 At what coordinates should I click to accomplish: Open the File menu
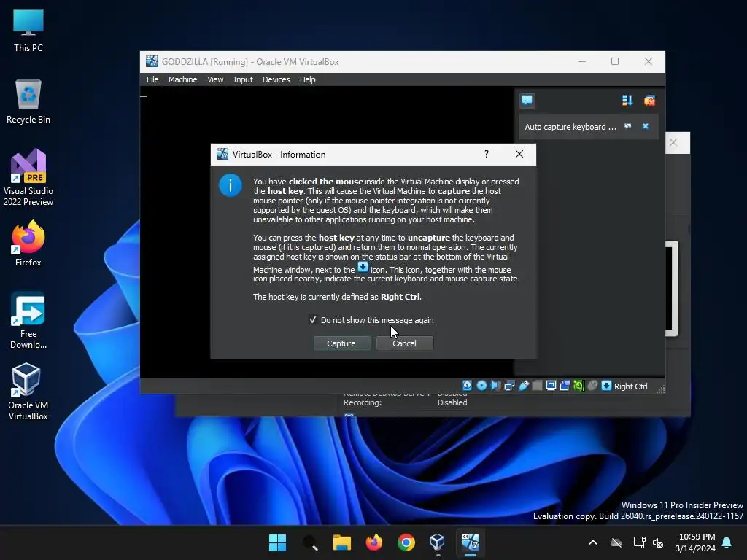point(152,79)
